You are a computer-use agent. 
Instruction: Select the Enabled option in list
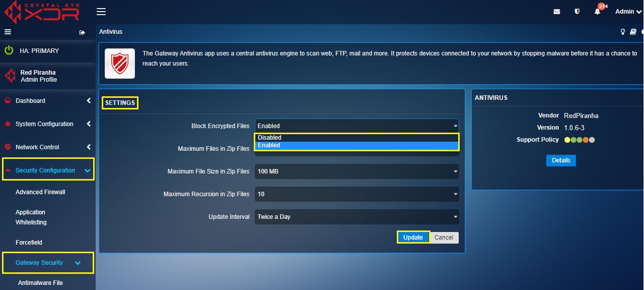pyautogui.click(x=357, y=145)
